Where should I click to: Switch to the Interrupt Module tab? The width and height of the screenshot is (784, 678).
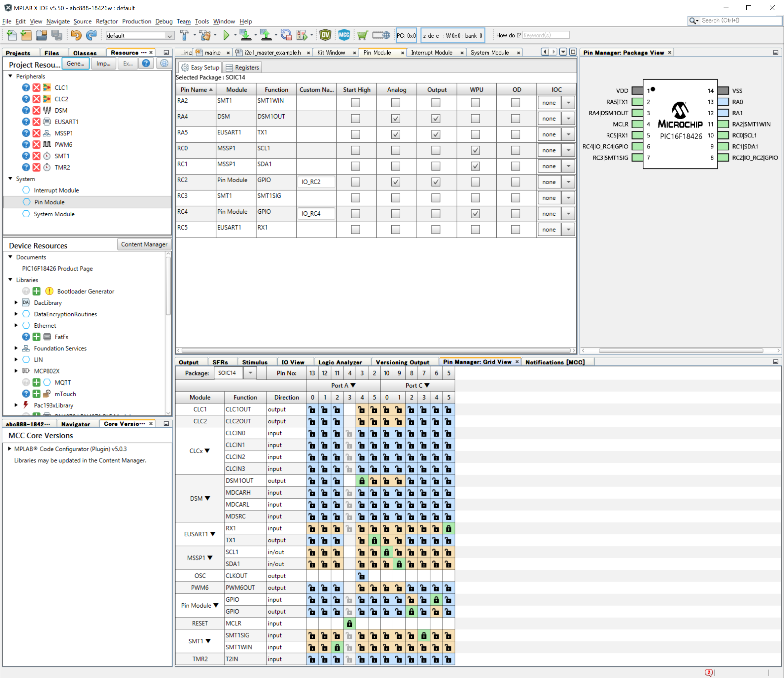432,53
